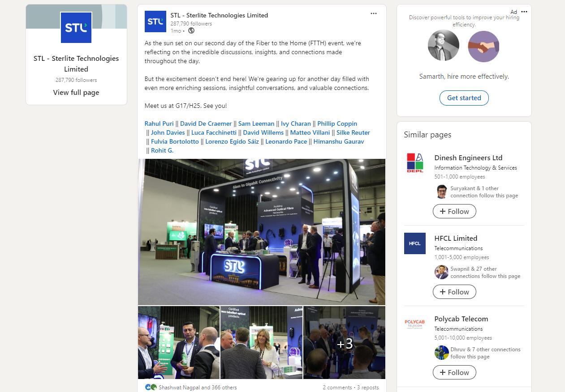Click the 287,790 followers text under post author
Image resolution: width=565 pixels, height=392 pixels.
point(191,24)
